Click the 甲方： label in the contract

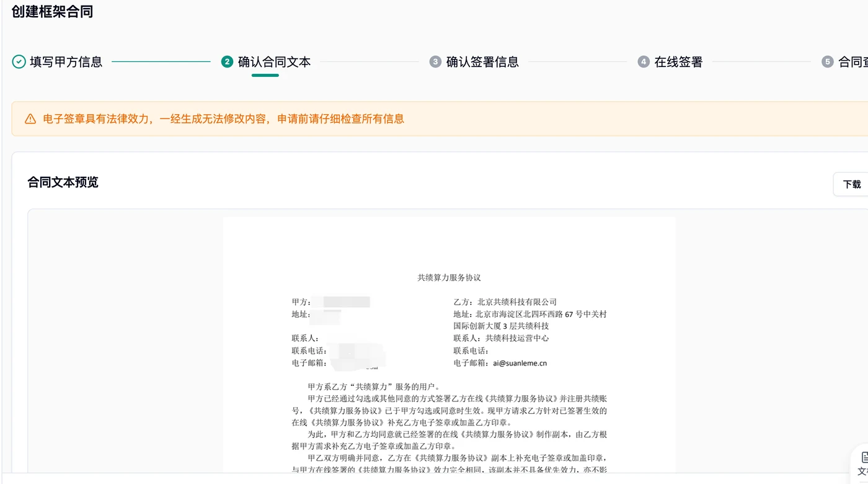(302, 302)
